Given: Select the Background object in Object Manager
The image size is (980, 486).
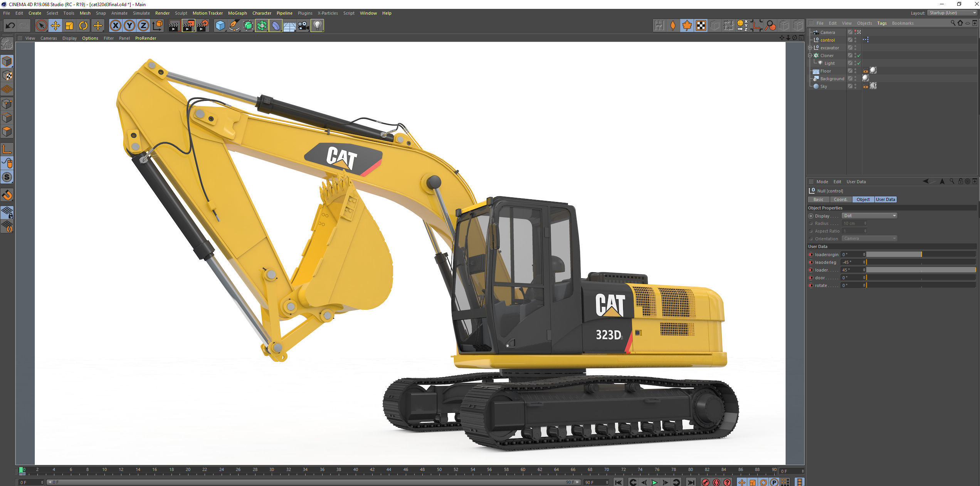Looking at the screenshot, I should click(x=832, y=79).
